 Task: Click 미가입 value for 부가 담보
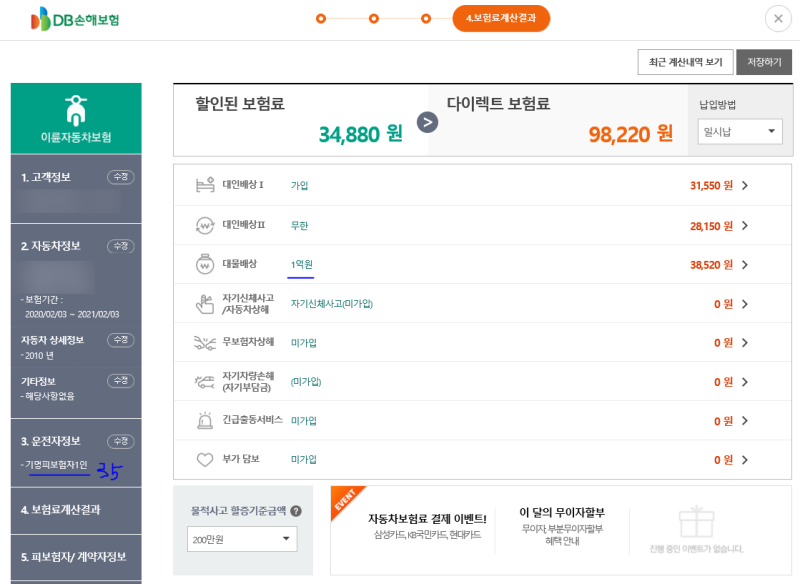coord(304,460)
